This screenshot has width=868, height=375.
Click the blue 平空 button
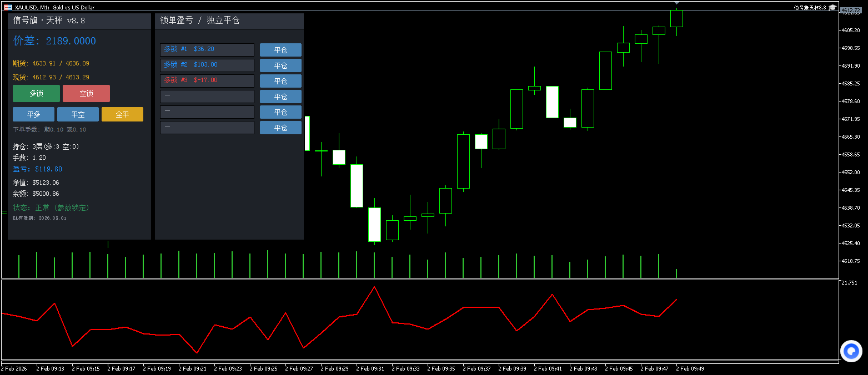coord(78,114)
